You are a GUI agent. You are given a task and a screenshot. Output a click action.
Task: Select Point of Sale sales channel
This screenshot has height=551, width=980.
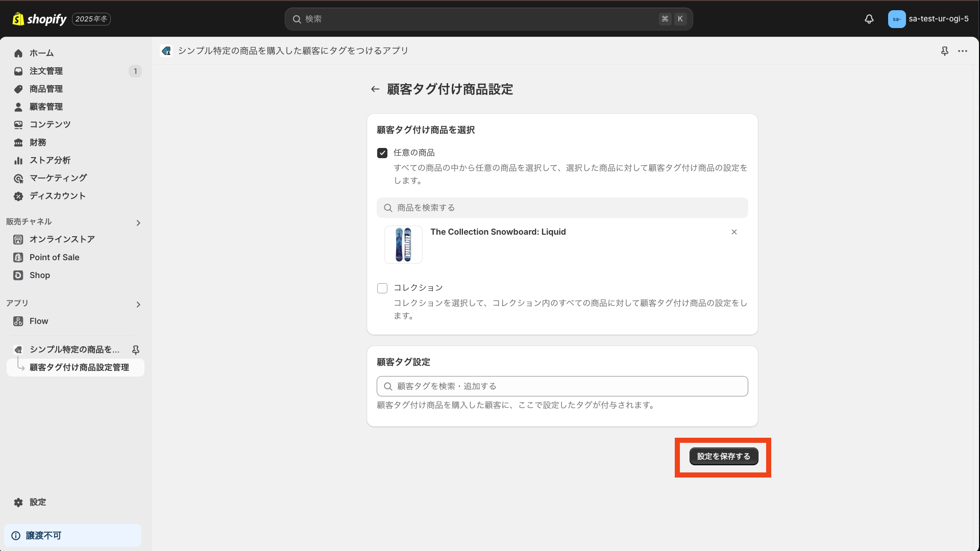(54, 257)
